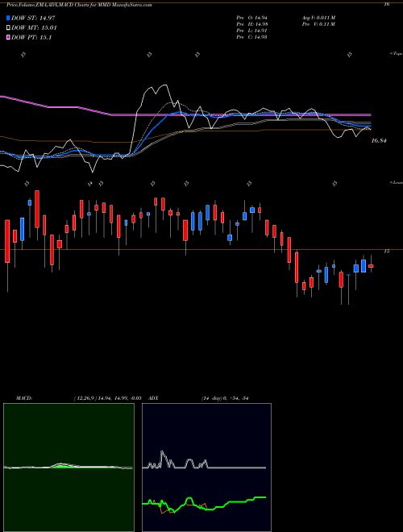Screen dimensions: 403x532
Task: Click the 'Pre H: 14.98' value
Action: (252, 24)
